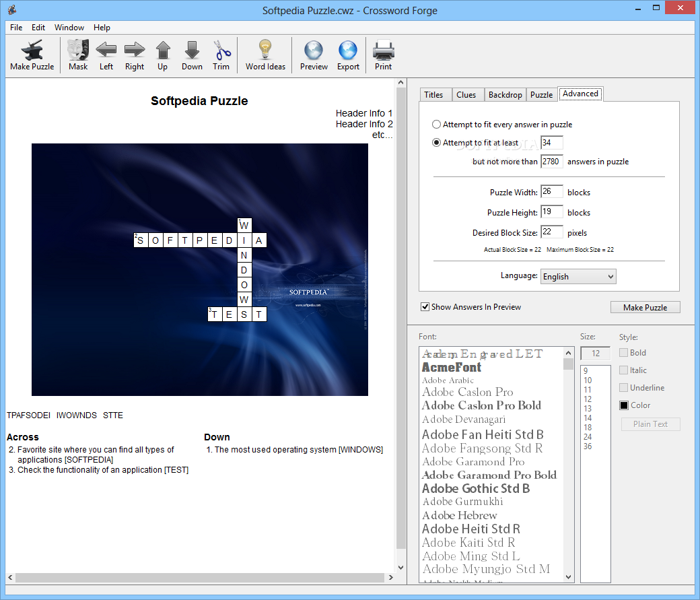Select Adobe Gothic Std B font

click(476, 488)
